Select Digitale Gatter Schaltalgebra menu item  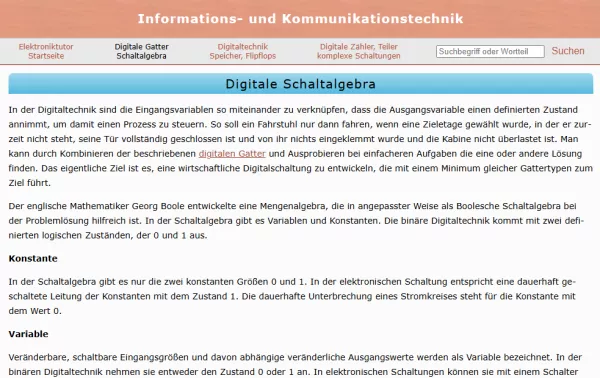[x=142, y=51]
